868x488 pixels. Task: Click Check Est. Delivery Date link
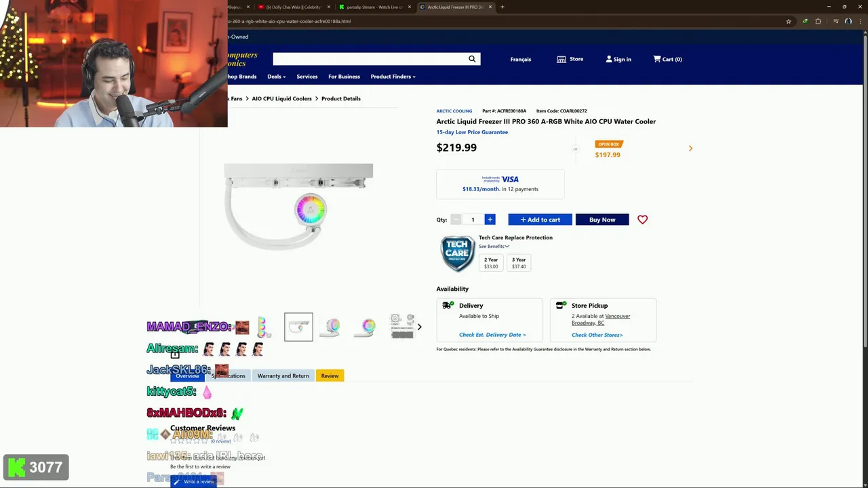492,335
